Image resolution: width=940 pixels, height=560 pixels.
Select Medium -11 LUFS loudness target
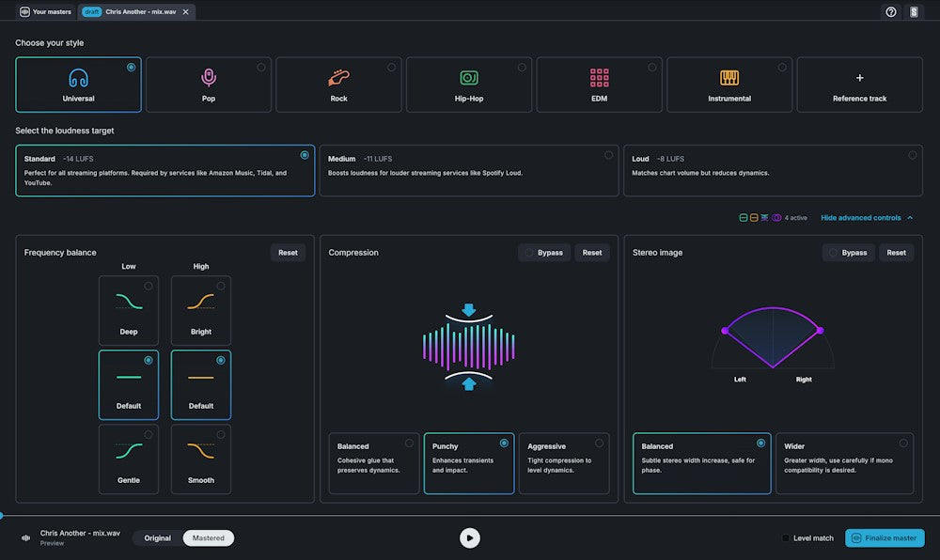[469, 171]
